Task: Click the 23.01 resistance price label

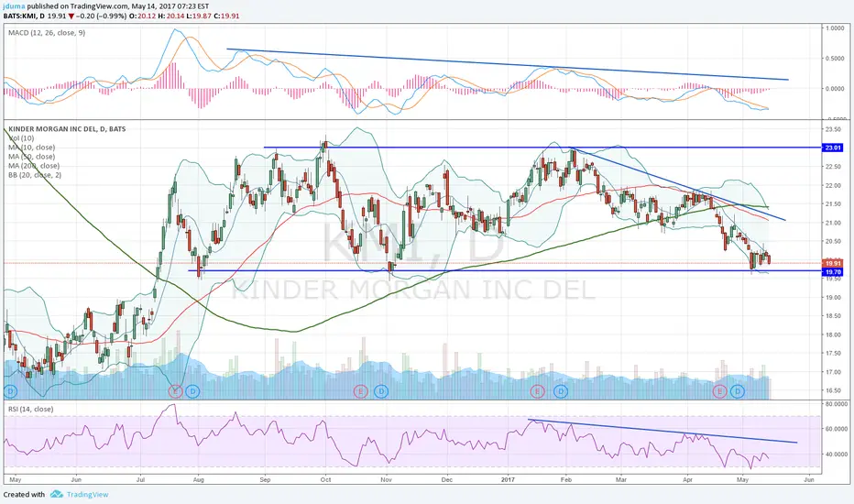Action: point(833,148)
